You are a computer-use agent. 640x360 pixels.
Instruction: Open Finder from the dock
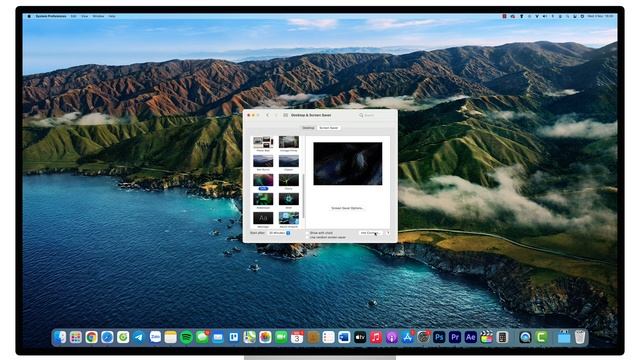(60, 337)
